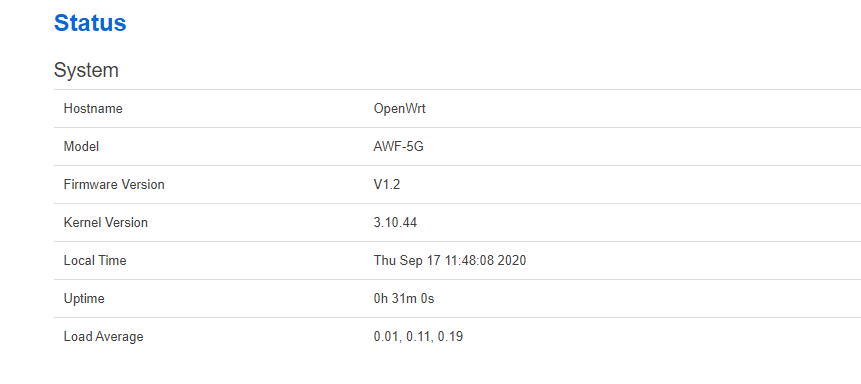861x384 pixels.
Task: Click empty area of the Hostname row
Action: click(x=642, y=109)
